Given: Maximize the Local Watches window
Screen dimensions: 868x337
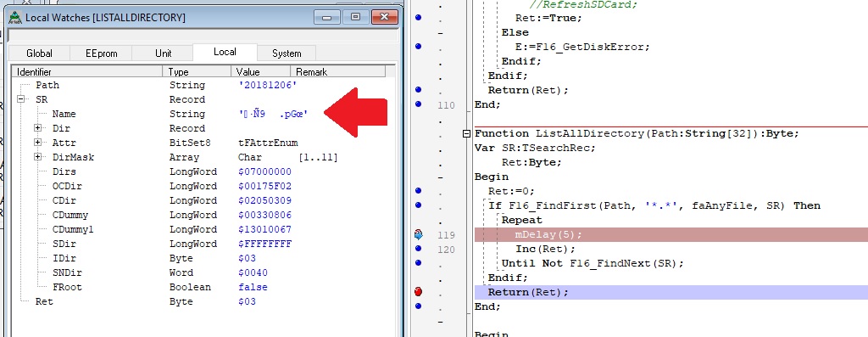Looking at the screenshot, I should point(356,17).
